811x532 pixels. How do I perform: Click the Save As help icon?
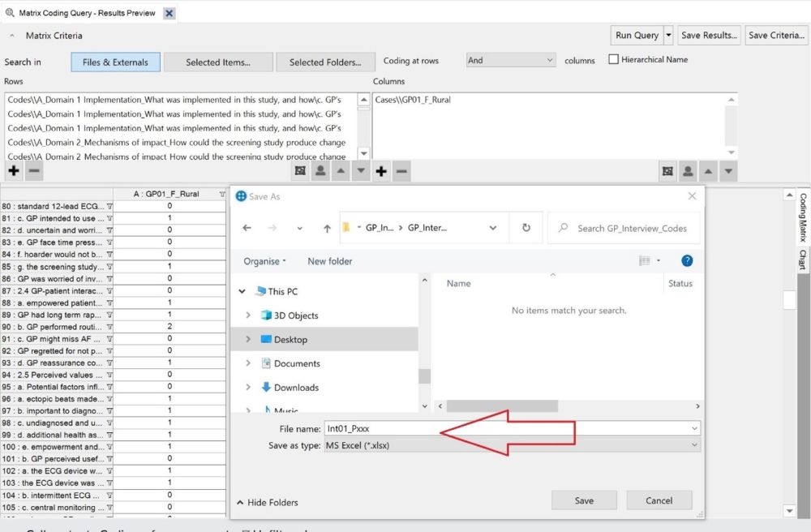tap(687, 261)
